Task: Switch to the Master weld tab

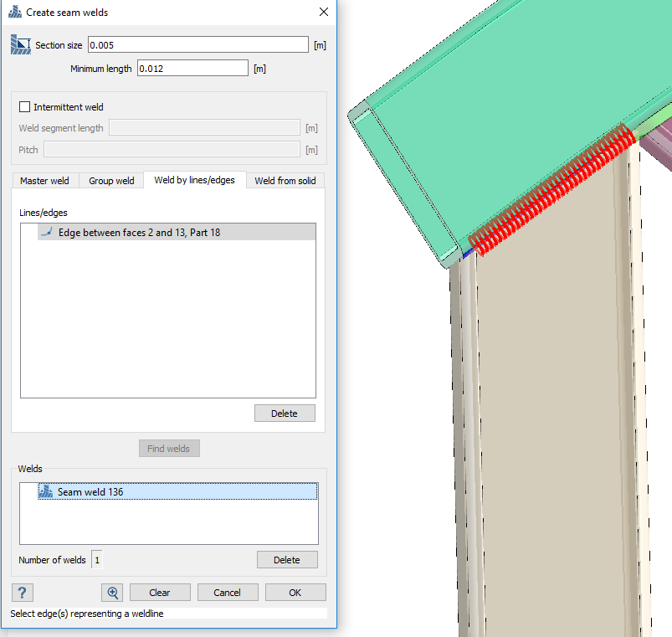Action: [44, 181]
